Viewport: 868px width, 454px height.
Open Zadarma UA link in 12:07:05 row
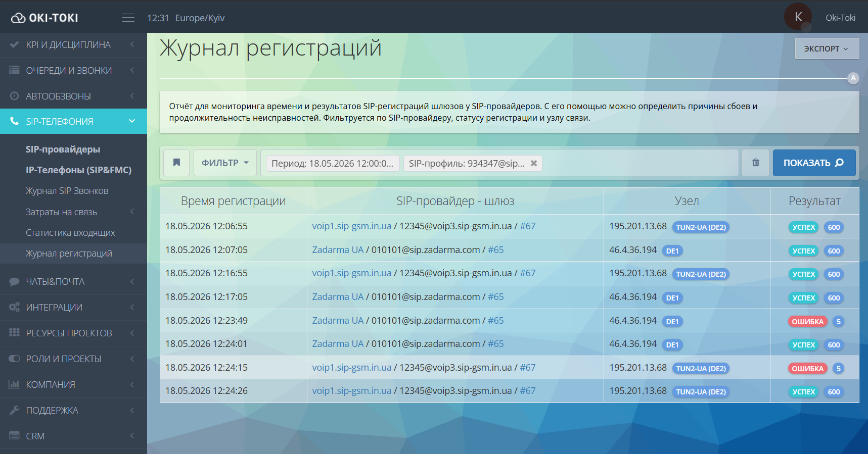(338, 249)
